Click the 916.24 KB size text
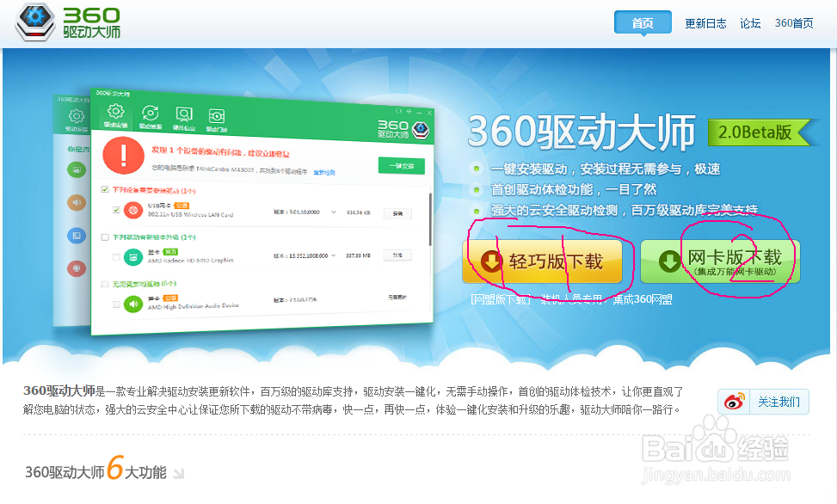837x504 pixels. 358,212
